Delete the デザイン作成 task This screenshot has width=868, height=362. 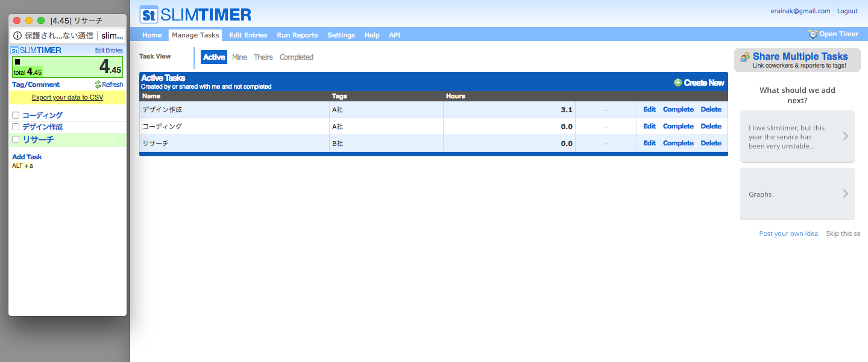click(x=711, y=109)
